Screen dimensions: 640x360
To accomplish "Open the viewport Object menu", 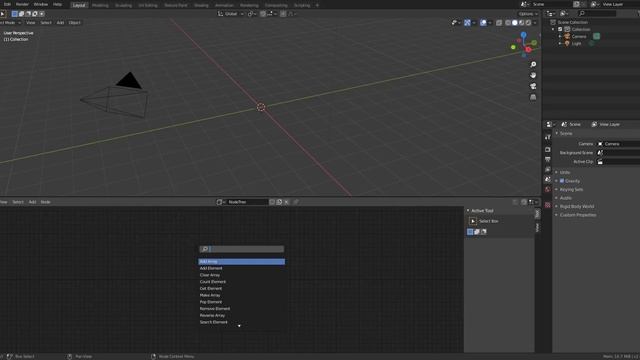I will [74, 23].
